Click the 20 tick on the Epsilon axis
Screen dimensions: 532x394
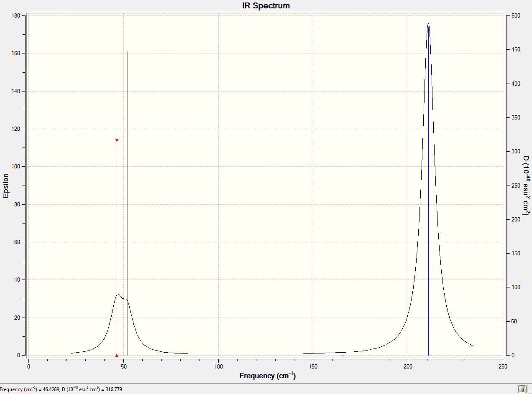pyautogui.click(x=18, y=318)
